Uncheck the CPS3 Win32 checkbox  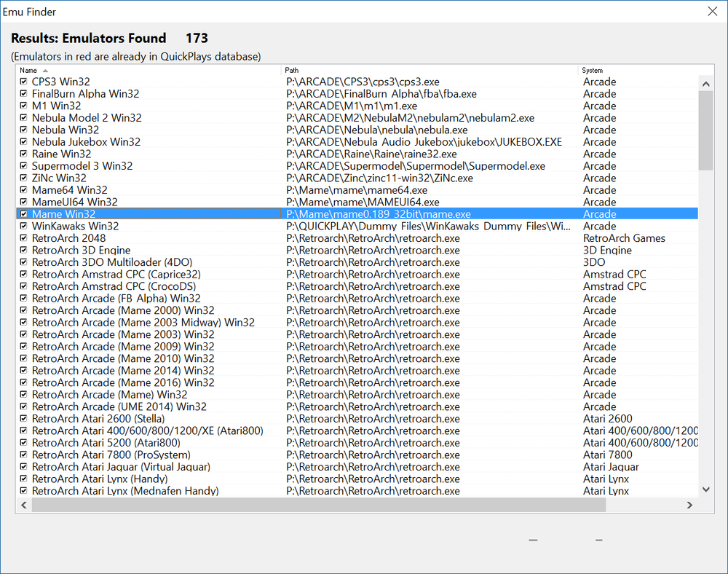pos(24,82)
